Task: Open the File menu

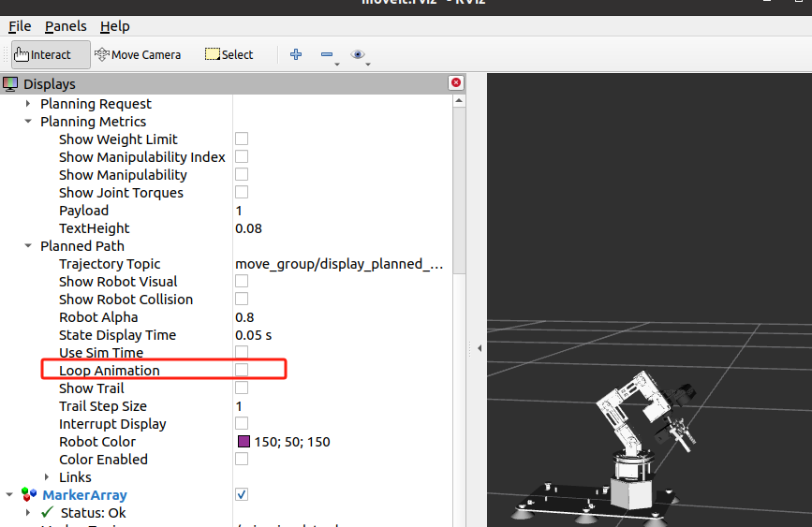Action: 20,26
